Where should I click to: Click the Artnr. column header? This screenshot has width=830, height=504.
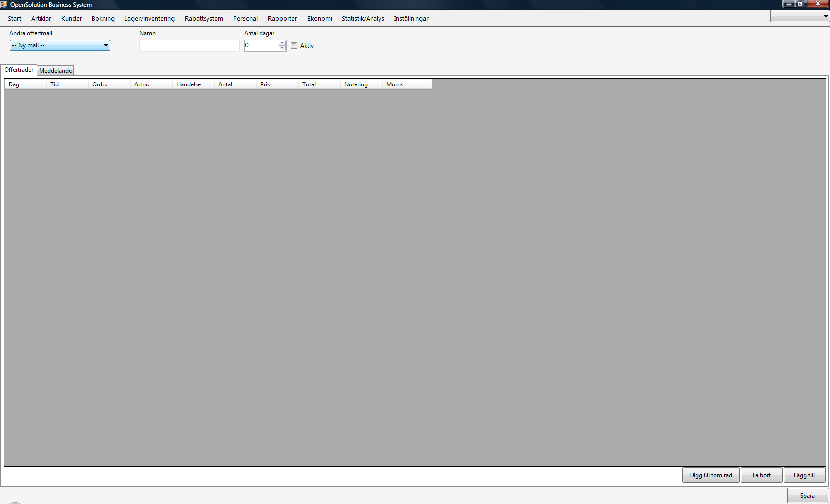click(x=152, y=84)
